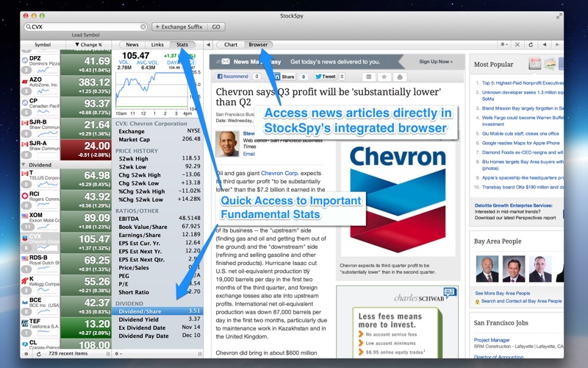Screen dimensions: 588x368
Task: Switch to the Links tab
Action: coord(157,45)
